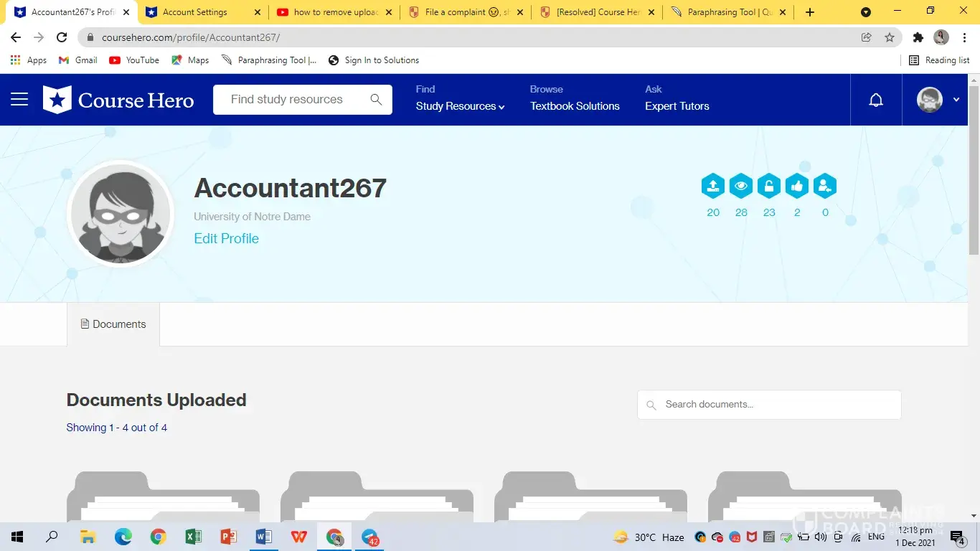
Task: Click the Course Hero logo
Action: [x=118, y=100]
